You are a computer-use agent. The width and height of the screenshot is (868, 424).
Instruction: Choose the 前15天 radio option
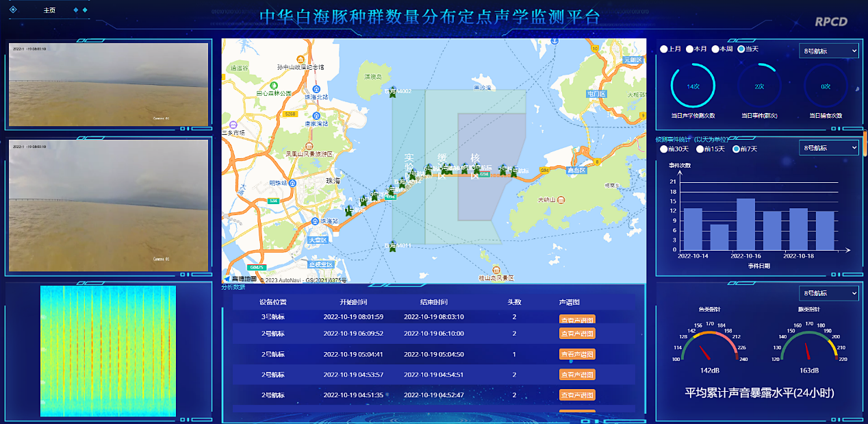point(700,149)
